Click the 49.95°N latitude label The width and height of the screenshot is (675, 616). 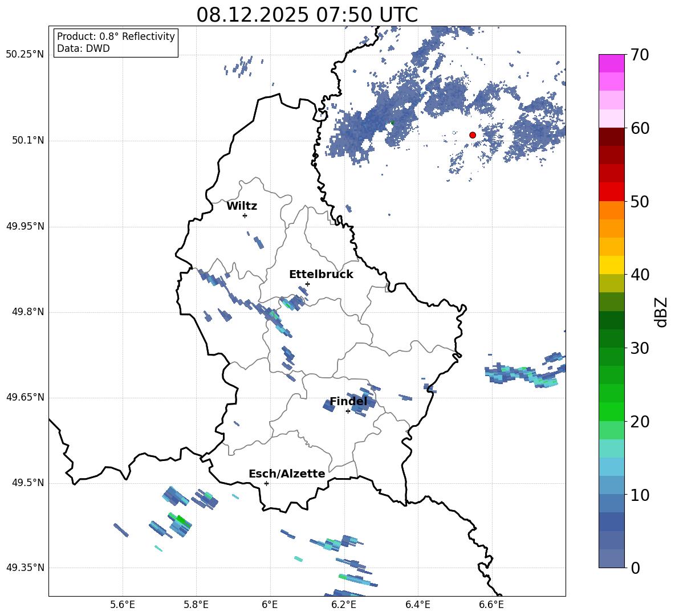25,226
